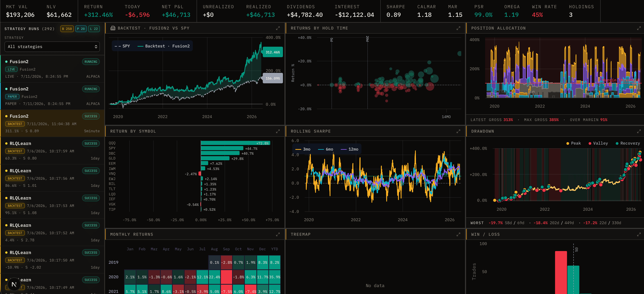Screen dimensions: 644x294
Task: Click the 312.46% backtest end label
Action: click(x=273, y=52)
